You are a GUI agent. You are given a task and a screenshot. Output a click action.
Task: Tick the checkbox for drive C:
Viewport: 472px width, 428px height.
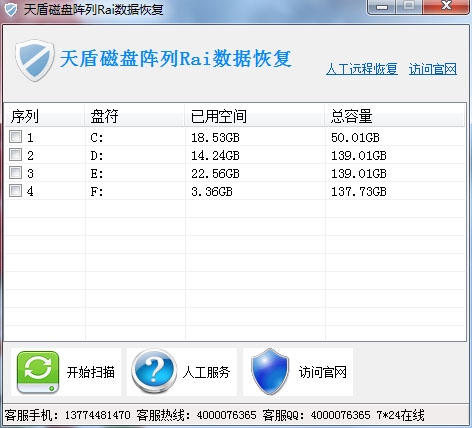(15, 137)
